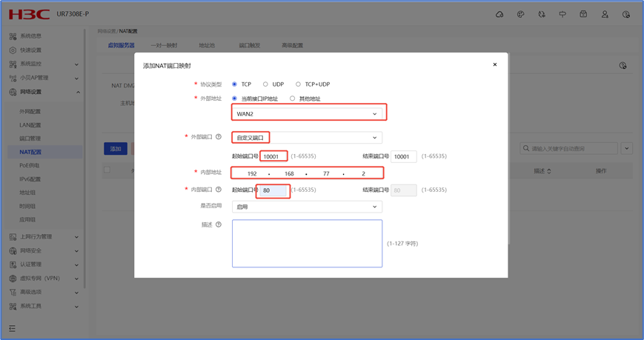Viewport: 644px width, 340px height.
Task: Select the UDP protocol radio button
Action: 265,84
